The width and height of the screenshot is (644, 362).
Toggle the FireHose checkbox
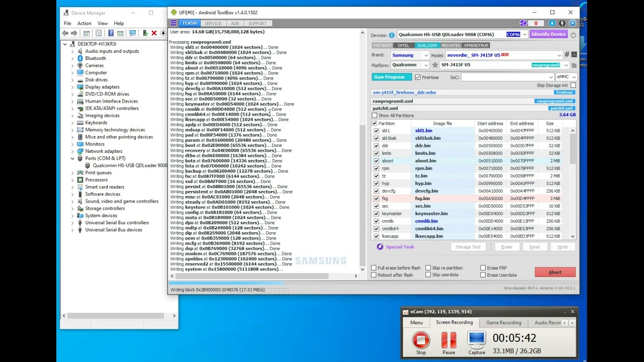418,77
